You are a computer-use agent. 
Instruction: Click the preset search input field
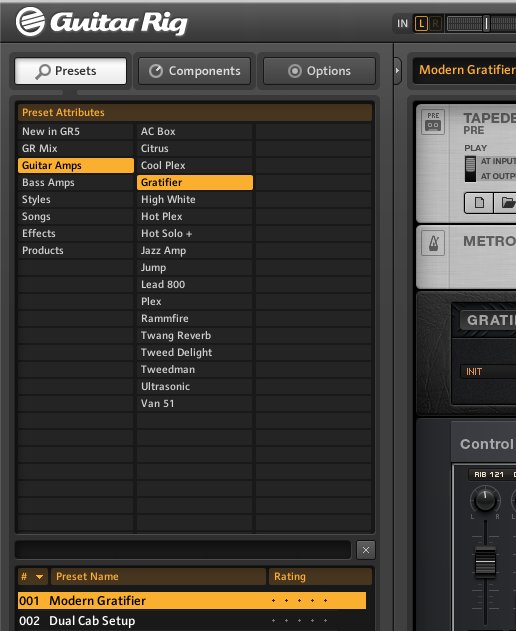[x=183, y=550]
